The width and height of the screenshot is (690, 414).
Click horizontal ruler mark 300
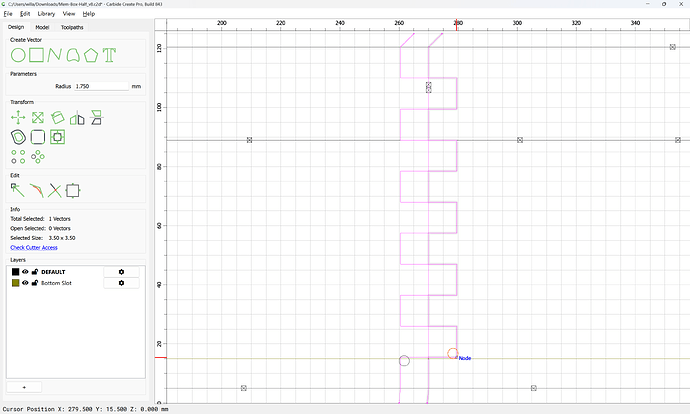pyautogui.click(x=517, y=23)
